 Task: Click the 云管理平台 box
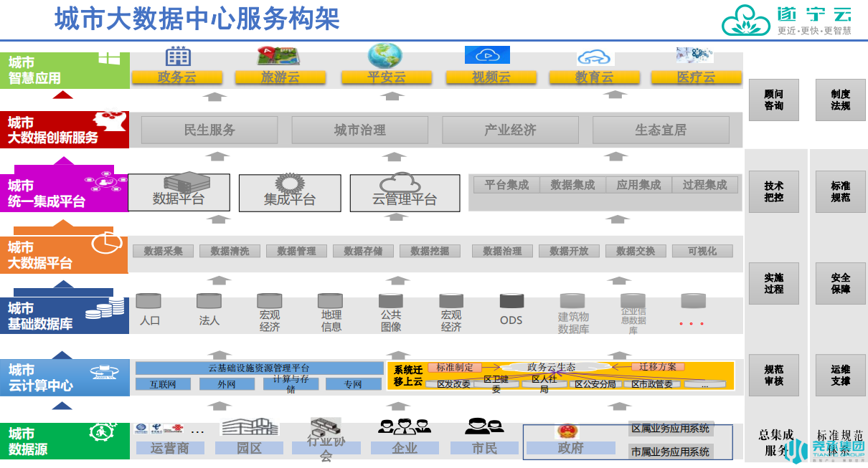click(x=405, y=193)
